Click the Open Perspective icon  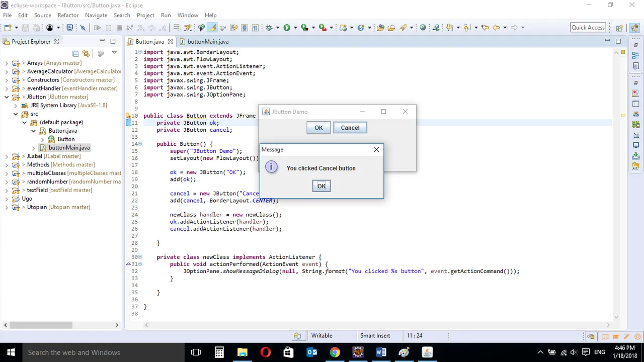[x=619, y=28]
